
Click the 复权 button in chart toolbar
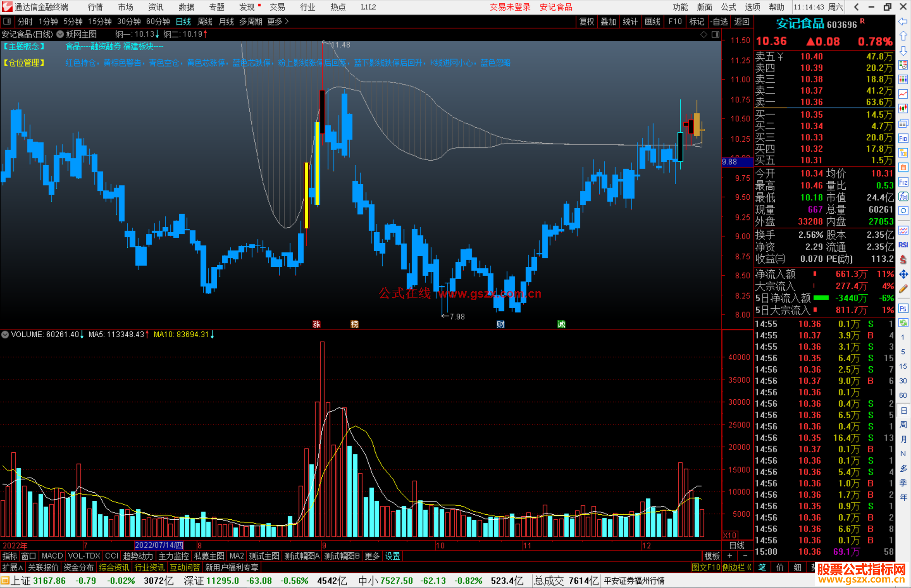[x=586, y=21]
